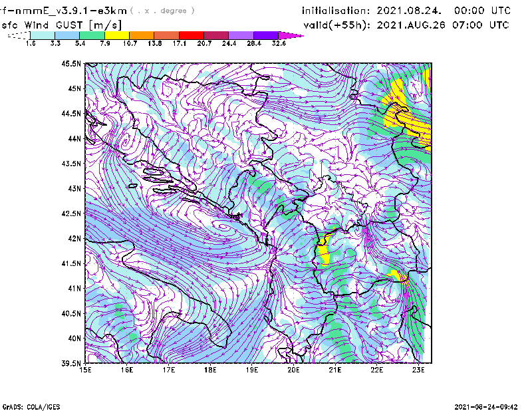
Task: Click the initialisation time '00:00 UTC'
Action: coord(482,11)
